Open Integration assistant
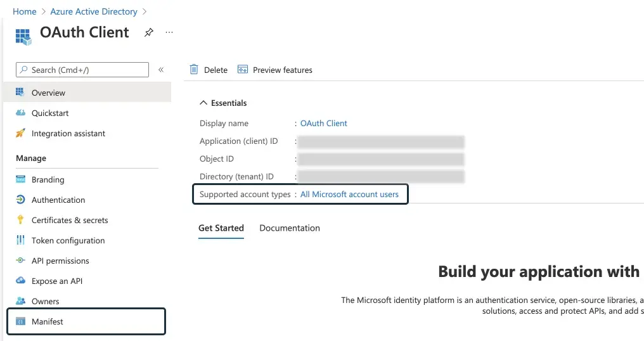The image size is (644, 341). coord(68,134)
